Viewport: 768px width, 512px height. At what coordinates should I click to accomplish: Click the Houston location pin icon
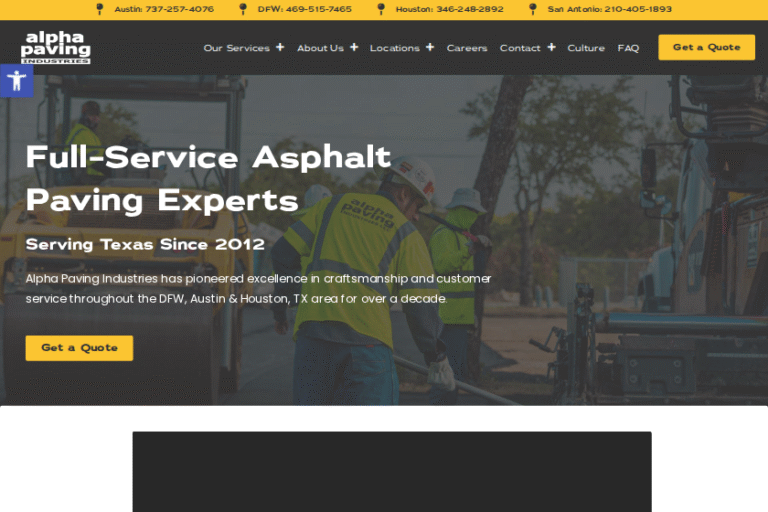click(x=381, y=9)
